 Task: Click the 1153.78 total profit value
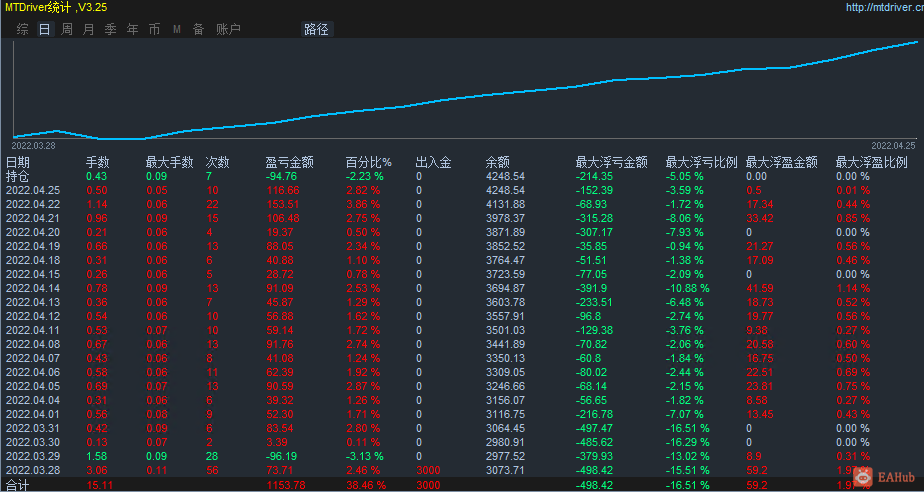point(286,486)
